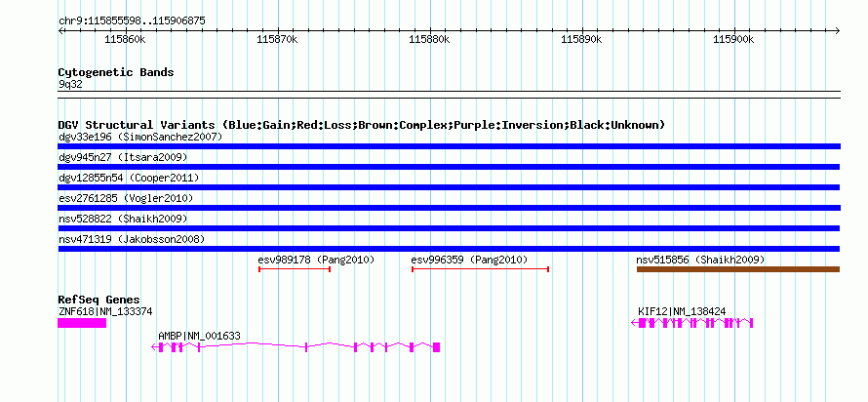Click the blue gain bar under dgv33e196

pyautogui.click(x=449, y=146)
